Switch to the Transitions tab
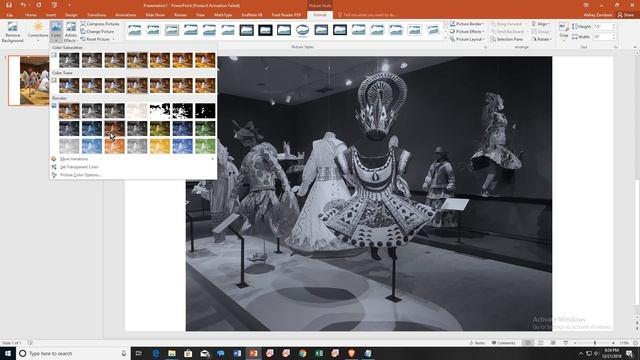 [96, 15]
